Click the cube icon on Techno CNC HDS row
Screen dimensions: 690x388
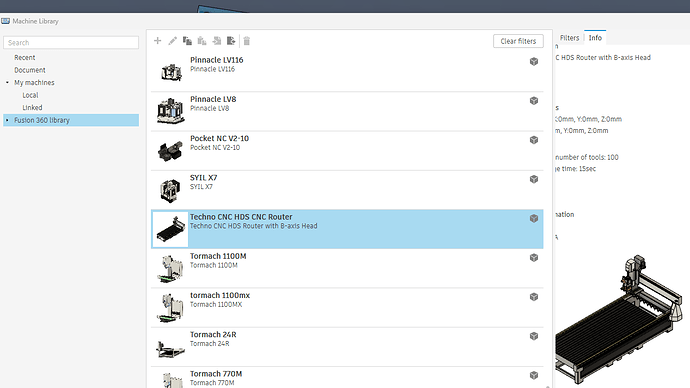pos(534,218)
